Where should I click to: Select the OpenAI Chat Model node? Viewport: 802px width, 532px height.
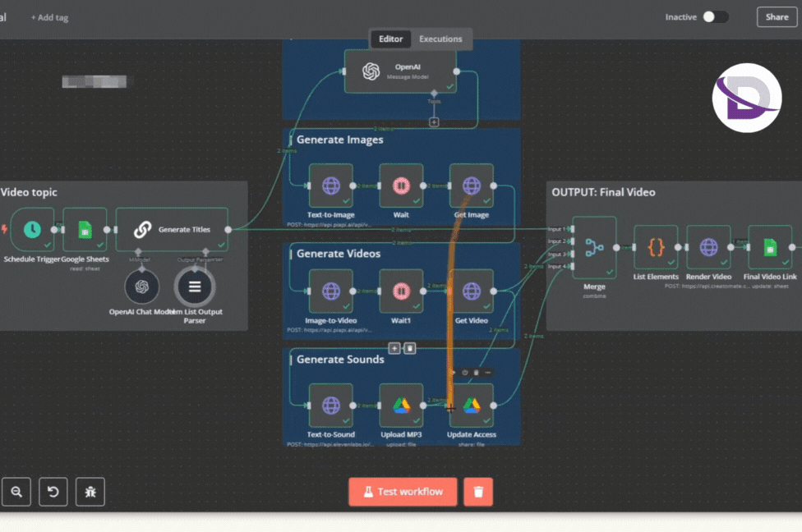(141, 287)
